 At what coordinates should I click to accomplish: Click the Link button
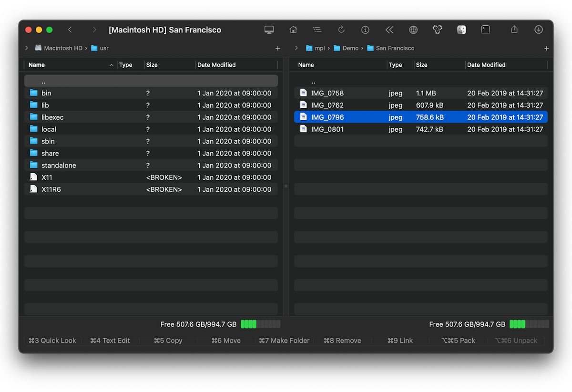coord(400,340)
